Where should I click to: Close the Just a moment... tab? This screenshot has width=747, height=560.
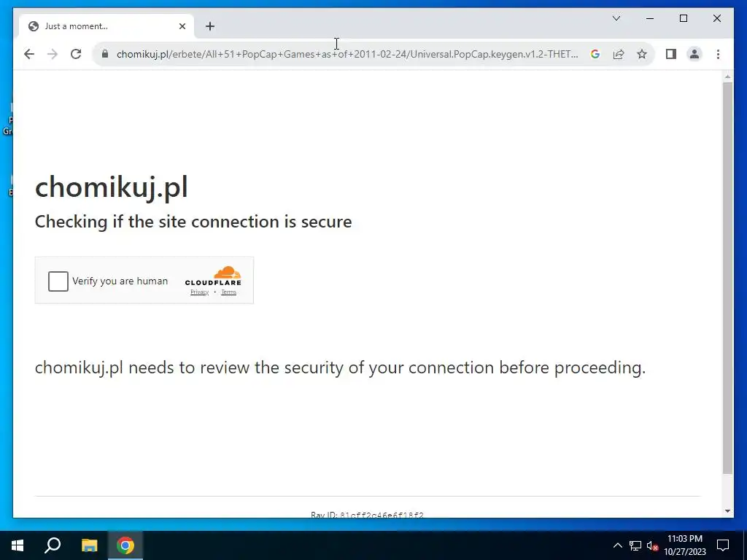pyautogui.click(x=182, y=26)
